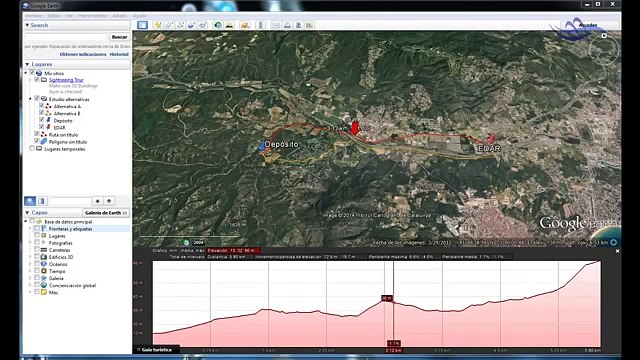The image size is (640, 360).
Task: Click the red placemark pin on the map
Action: point(355,127)
